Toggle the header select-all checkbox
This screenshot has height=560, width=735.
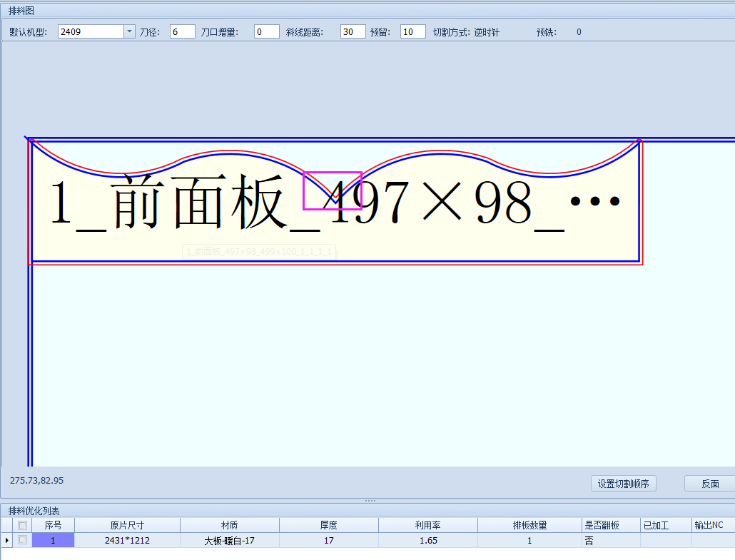23,525
